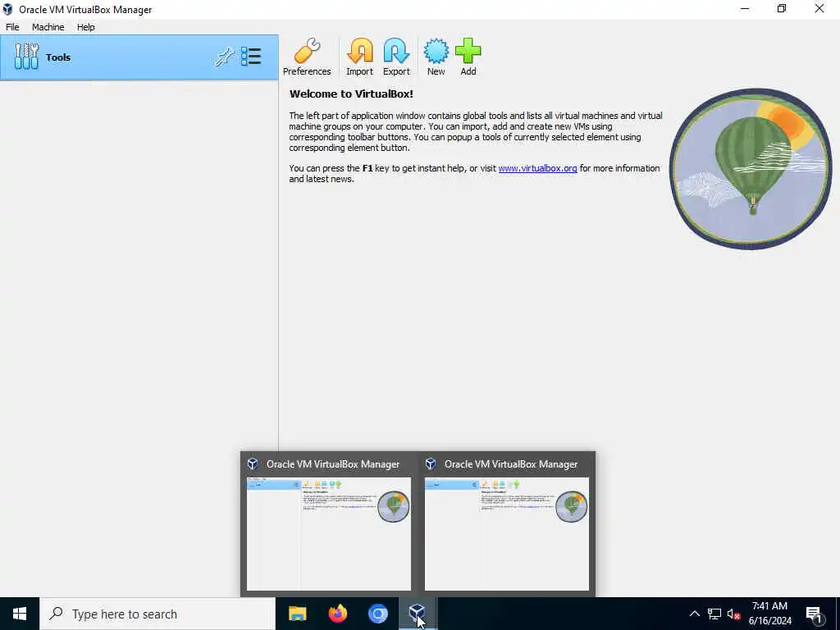Select the right VirtualBox Manager preview thumbnail
Viewport: 840px width, 630px height.
[507, 534]
